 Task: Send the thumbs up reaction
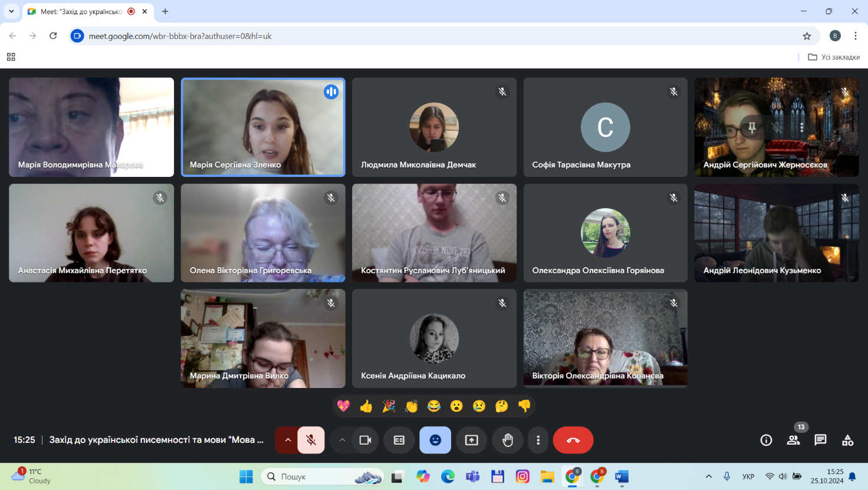click(x=366, y=406)
